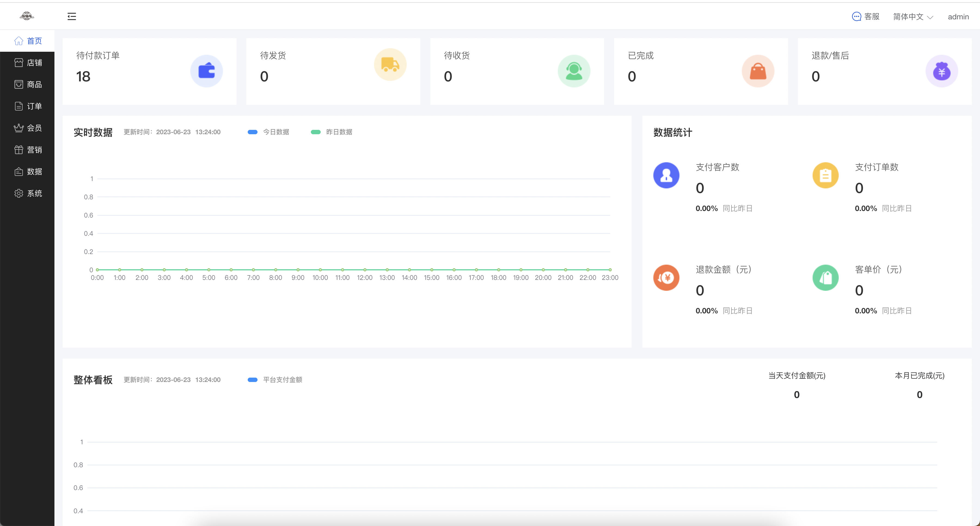Open 数据 menu in sidebar
980x526 pixels.
click(x=27, y=172)
